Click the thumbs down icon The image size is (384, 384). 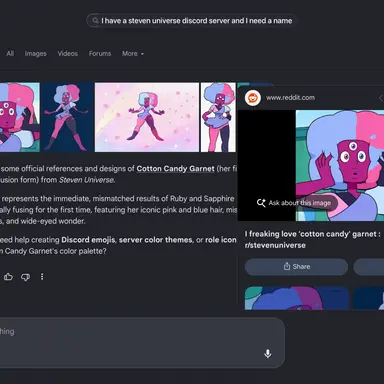(25, 277)
